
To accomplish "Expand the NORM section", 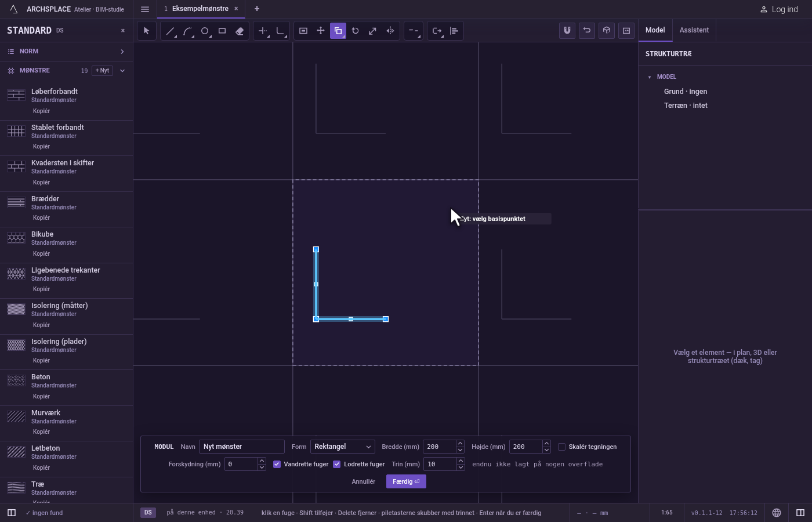I will (x=66, y=52).
